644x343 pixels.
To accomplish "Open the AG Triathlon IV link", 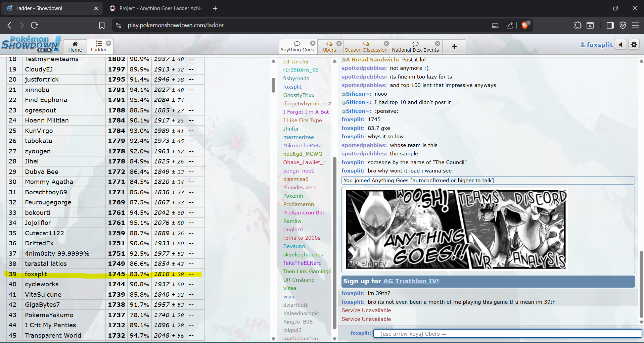I will point(411,281).
